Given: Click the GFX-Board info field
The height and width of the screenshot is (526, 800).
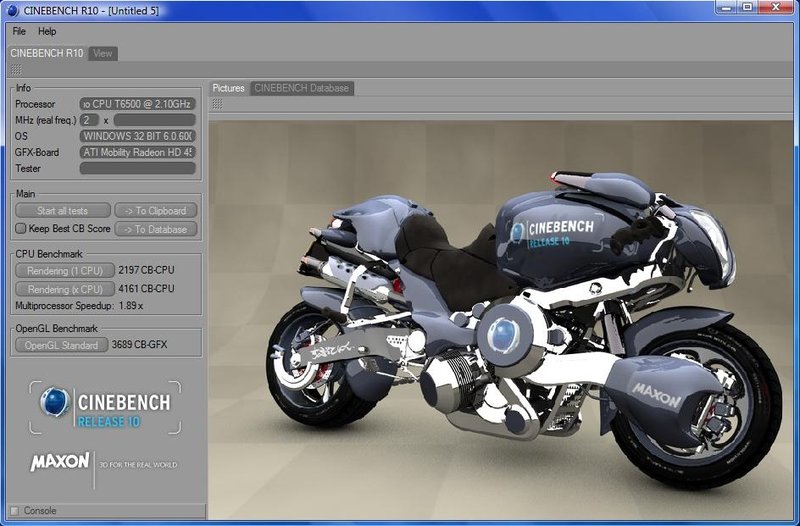Looking at the screenshot, I should coord(138,153).
